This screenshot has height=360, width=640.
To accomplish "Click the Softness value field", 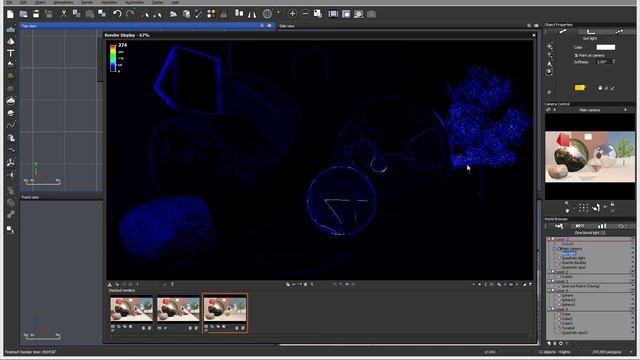I will [604, 62].
